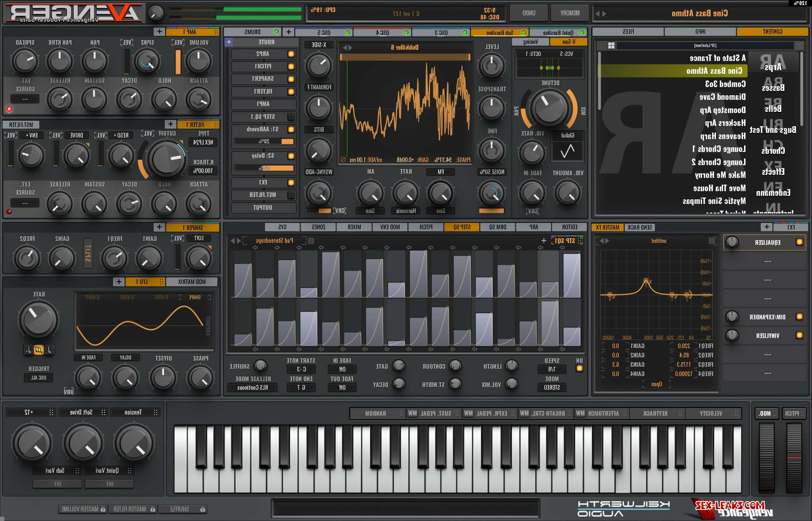
Task: Click the main preset navigation arrows
Action: (x=601, y=14)
